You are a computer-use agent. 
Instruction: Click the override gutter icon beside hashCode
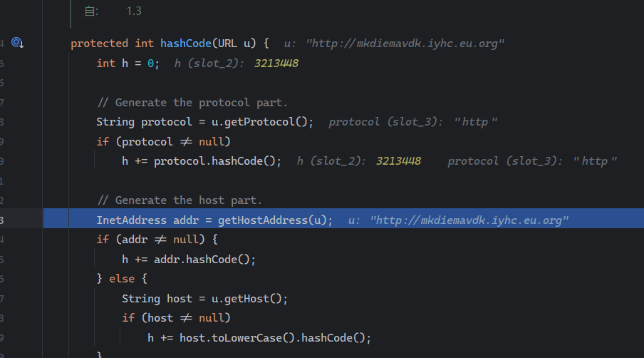point(17,43)
